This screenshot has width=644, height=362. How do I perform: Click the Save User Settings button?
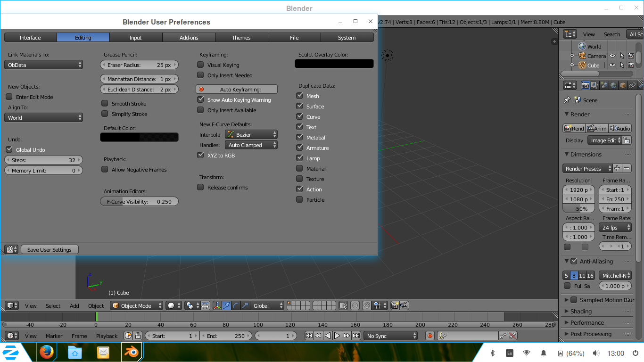[50, 249]
